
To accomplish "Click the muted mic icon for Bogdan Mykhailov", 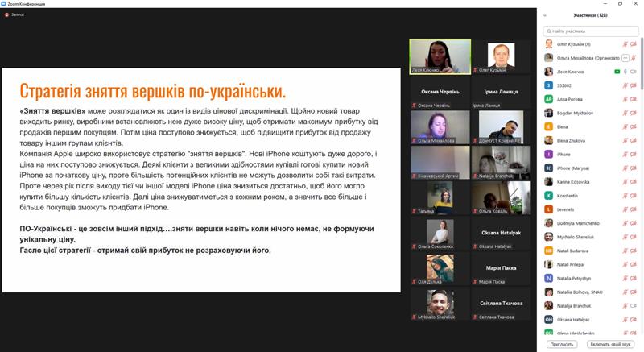I will pyautogui.click(x=625, y=114).
